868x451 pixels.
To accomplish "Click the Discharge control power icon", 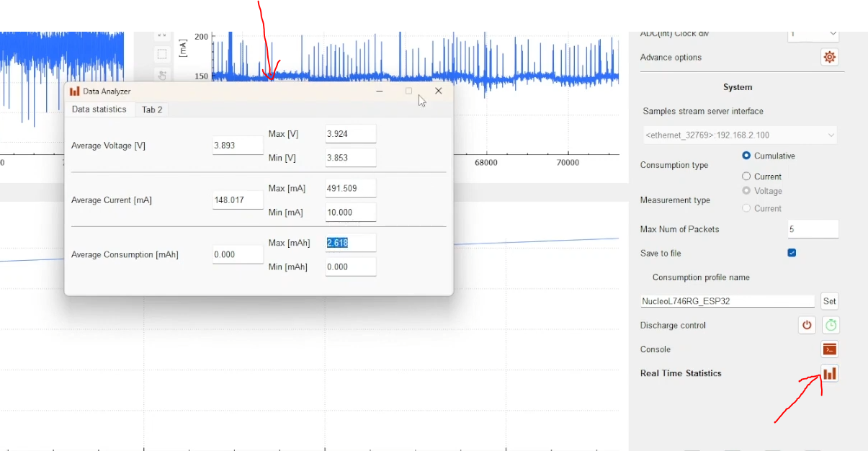I will 807,326.
